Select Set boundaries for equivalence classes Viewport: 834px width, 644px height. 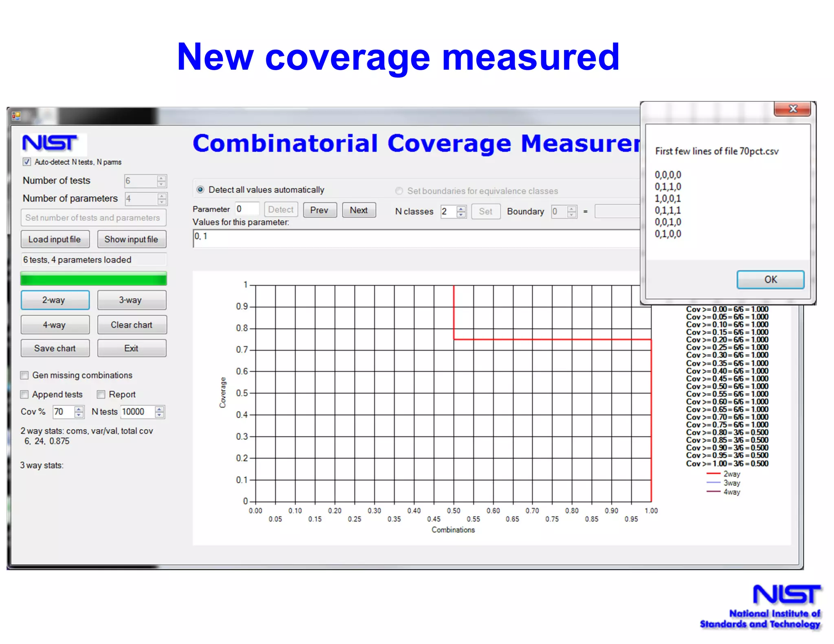click(x=399, y=191)
